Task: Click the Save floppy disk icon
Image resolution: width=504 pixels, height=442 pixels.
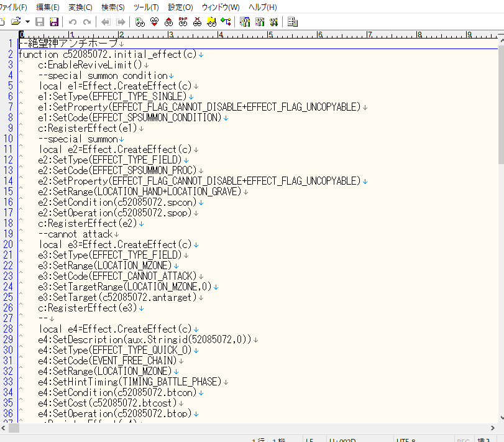Action: tap(40, 22)
